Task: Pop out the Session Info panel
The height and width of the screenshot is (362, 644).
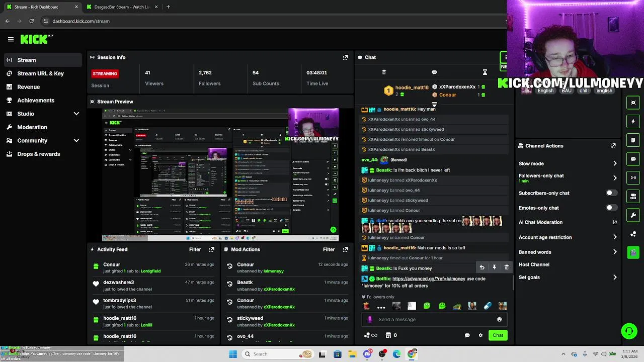Action: (345, 57)
